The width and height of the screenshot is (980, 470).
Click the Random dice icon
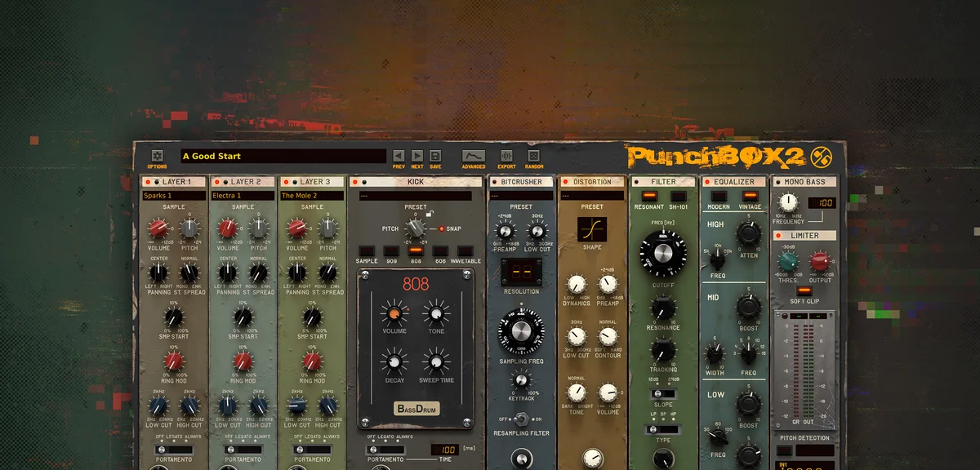click(534, 155)
